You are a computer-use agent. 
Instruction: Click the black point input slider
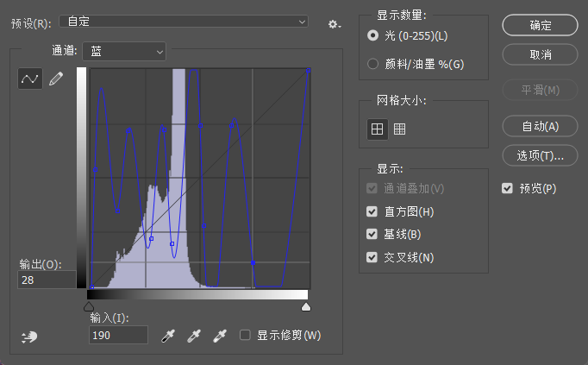(x=89, y=306)
